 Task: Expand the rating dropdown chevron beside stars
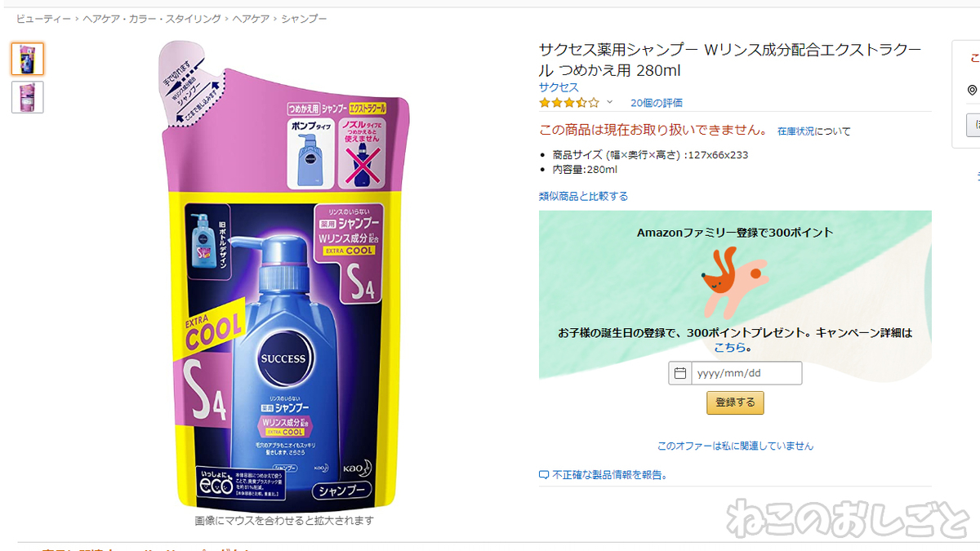click(x=609, y=103)
